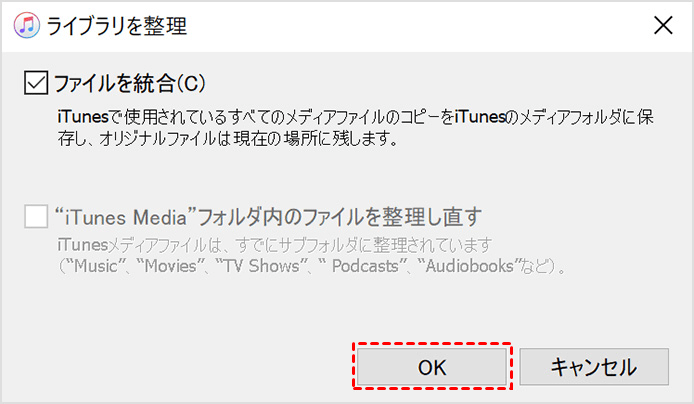Click description line starting with iTunesで使用されている
694x404 pixels.
(355, 117)
